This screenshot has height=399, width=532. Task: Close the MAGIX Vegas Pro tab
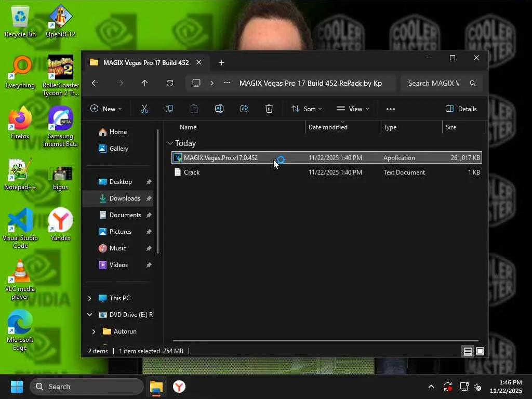[x=199, y=62]
